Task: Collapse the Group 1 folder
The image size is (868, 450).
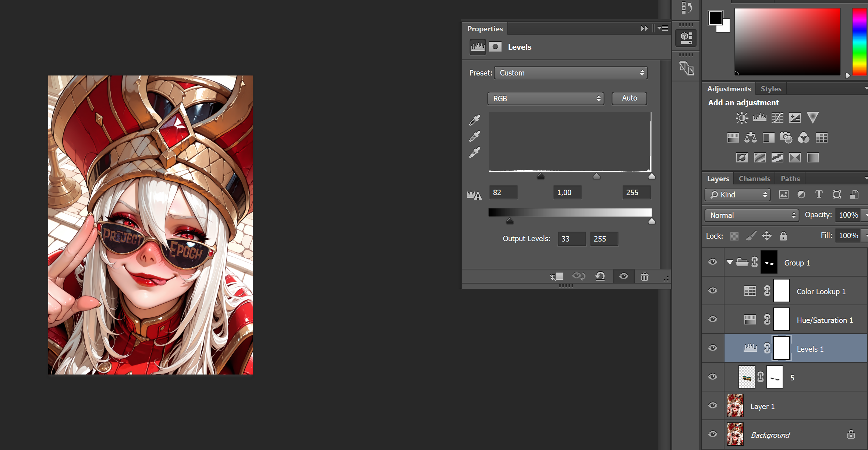Action: 730,262
